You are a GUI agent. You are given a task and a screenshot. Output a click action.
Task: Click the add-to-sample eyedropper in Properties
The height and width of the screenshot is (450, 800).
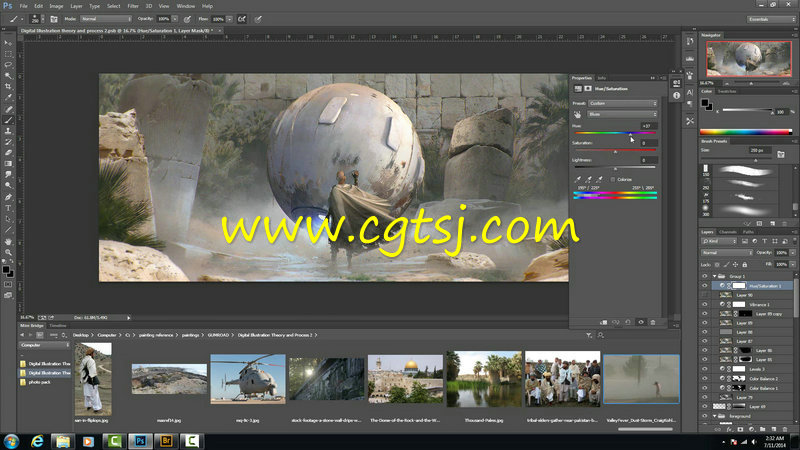click(x=589, y=179)
